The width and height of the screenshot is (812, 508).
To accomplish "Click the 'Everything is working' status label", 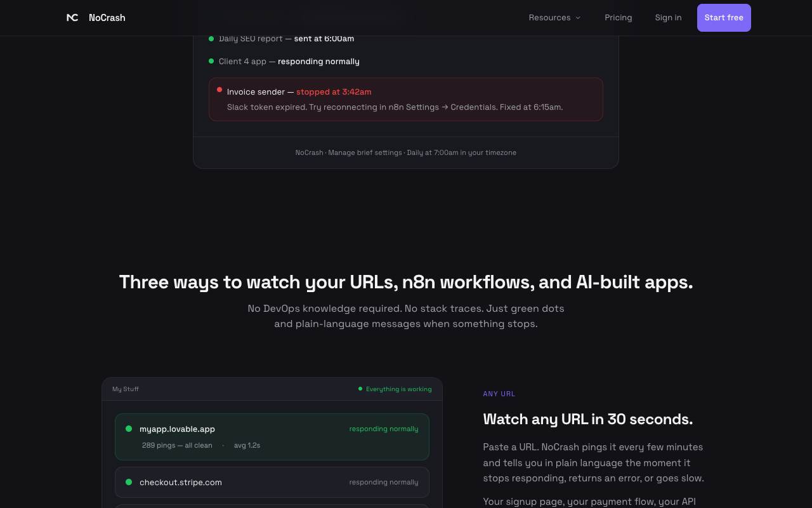I will tap(398, 389).
